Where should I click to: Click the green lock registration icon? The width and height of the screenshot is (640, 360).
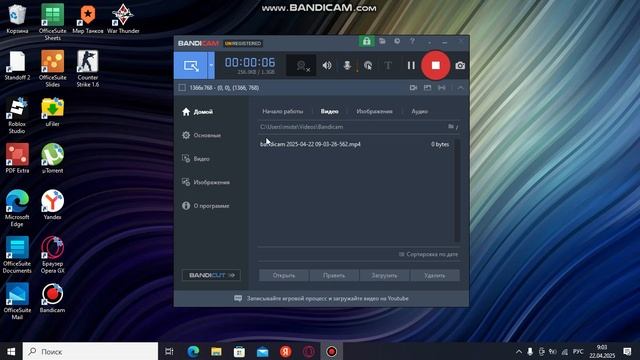[367, 41]
